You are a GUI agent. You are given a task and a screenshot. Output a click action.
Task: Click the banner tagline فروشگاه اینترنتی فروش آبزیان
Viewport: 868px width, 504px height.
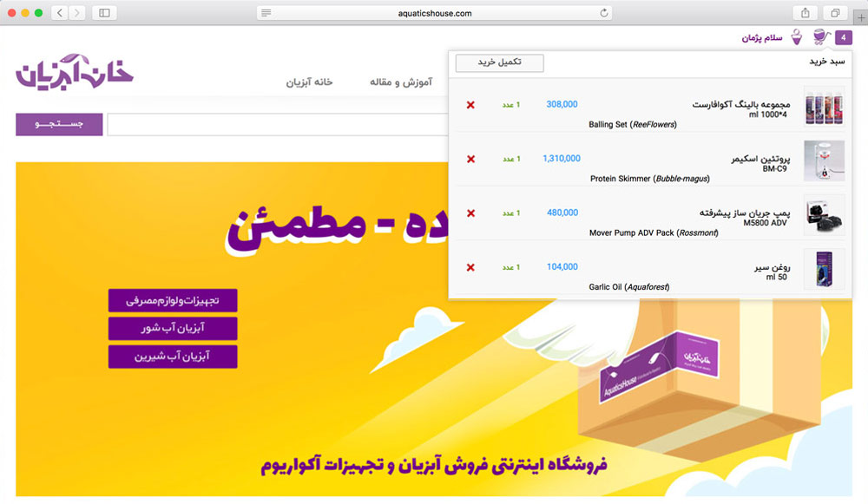click(434, 465)
